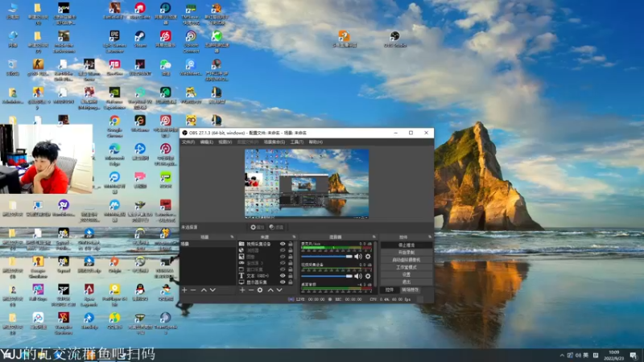This screenshot has width=644, height=362.
Task: Open the OBS Studio desktop shortcut
Action: 394,39
